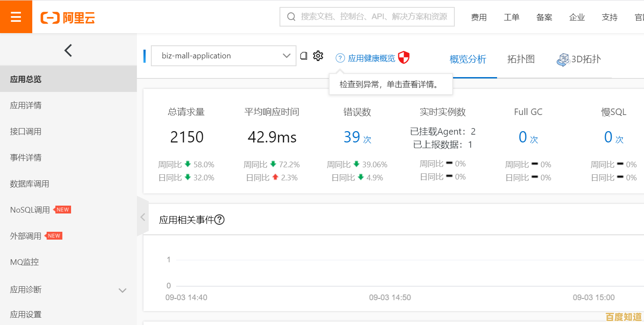The height and width of the screenshot is (325, 644).
Task: Click the magnifier icon in the search bar
Action: pos(291,17)
